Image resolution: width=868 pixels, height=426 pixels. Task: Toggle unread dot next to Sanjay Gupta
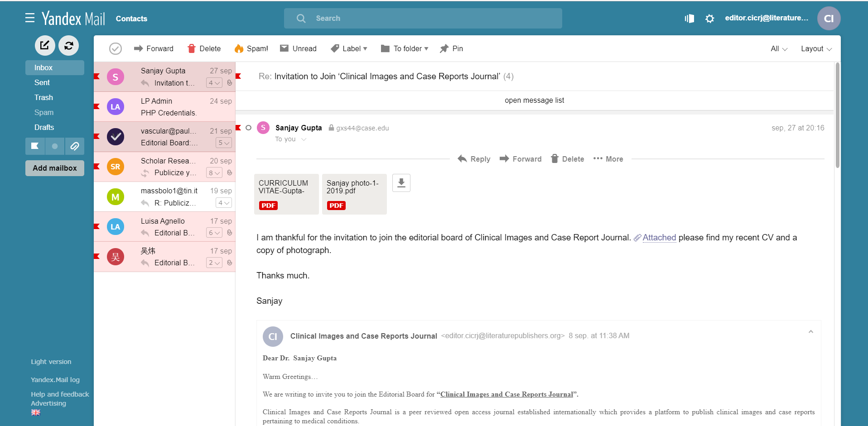[x=248, y=128]
